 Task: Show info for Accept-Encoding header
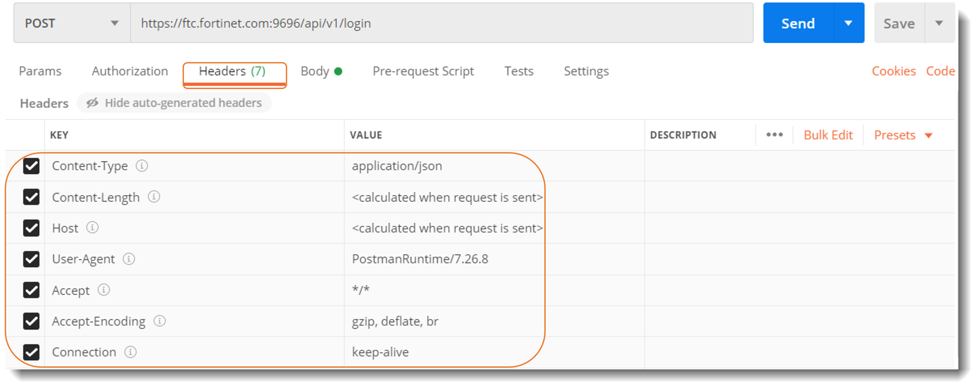pos(160,321)
